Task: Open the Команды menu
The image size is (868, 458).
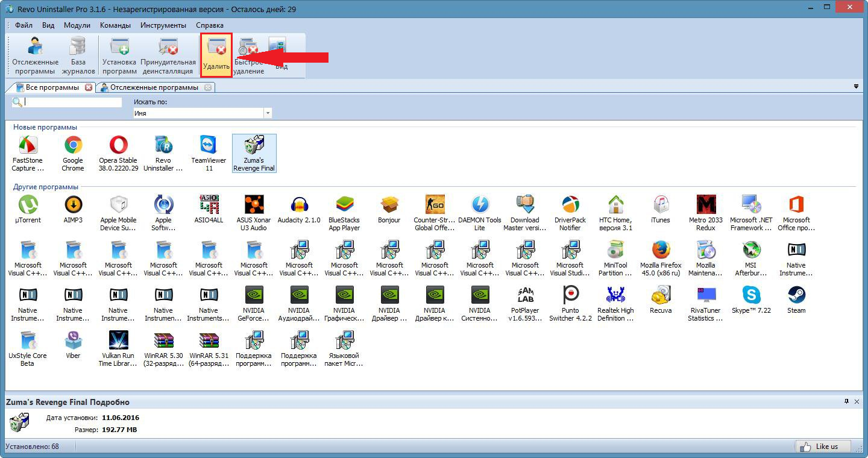Action: click(x=116, y=25)
